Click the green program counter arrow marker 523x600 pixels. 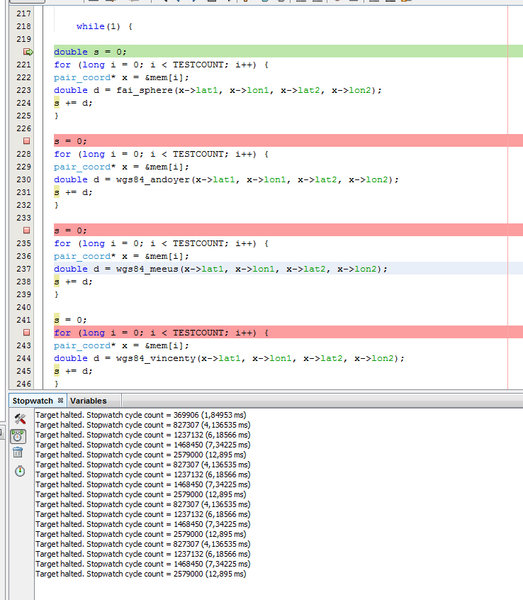point(28,52)
